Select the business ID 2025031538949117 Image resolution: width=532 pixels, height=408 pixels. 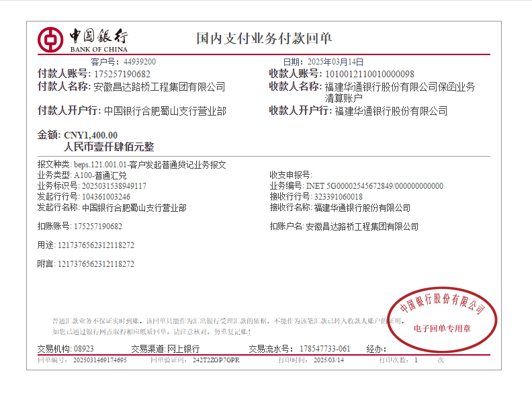(x=114, y=186)
